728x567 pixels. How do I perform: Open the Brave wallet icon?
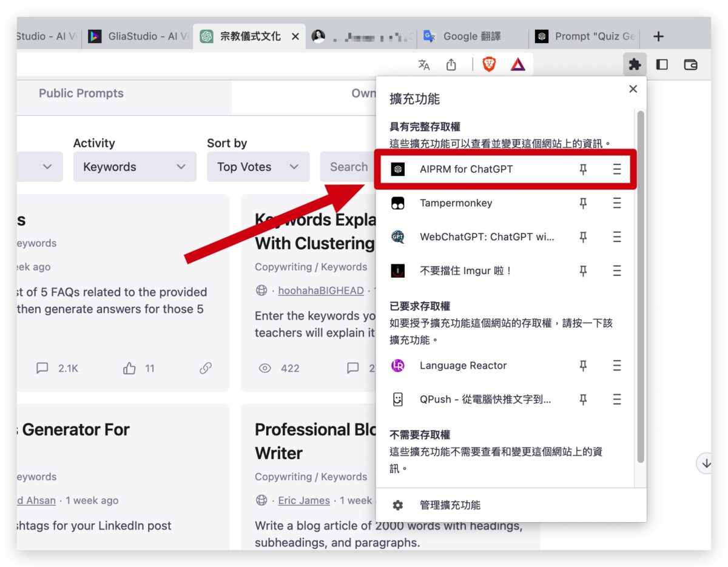[690, 64]
